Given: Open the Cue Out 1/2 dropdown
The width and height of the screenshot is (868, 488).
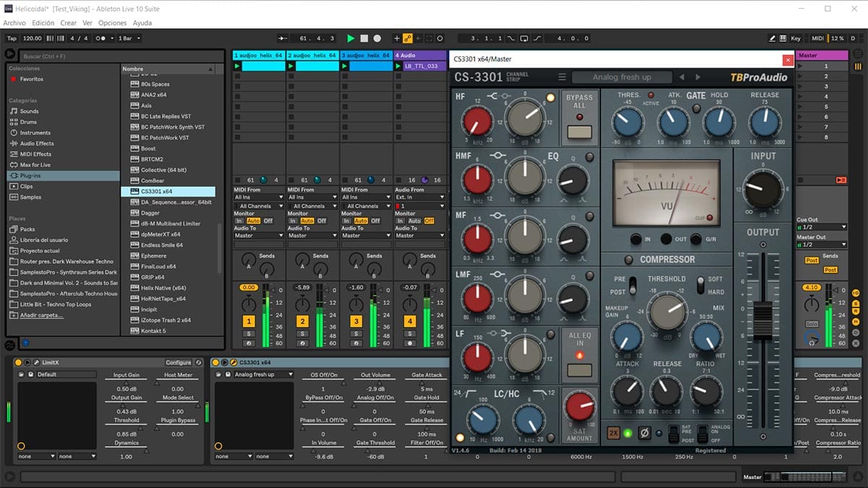Looking at the screenshot, I should [x=821, y=226].
